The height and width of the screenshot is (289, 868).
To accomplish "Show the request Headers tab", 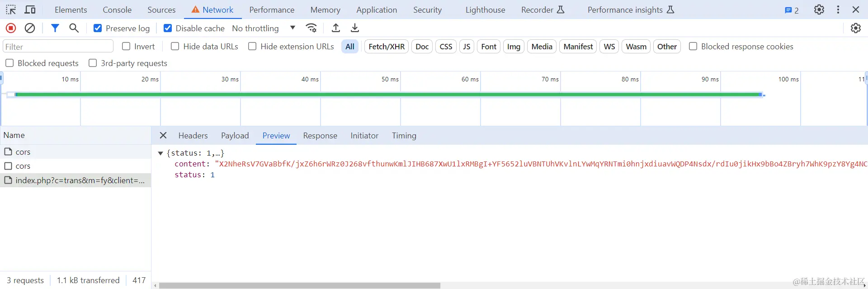I will click(193, 135).
